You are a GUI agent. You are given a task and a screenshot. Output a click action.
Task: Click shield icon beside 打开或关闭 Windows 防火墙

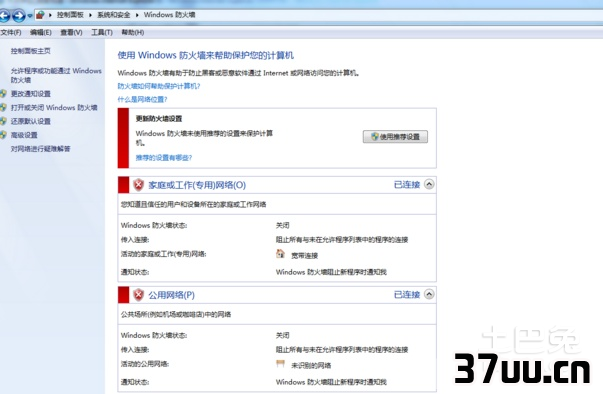[x=3, y=107]
